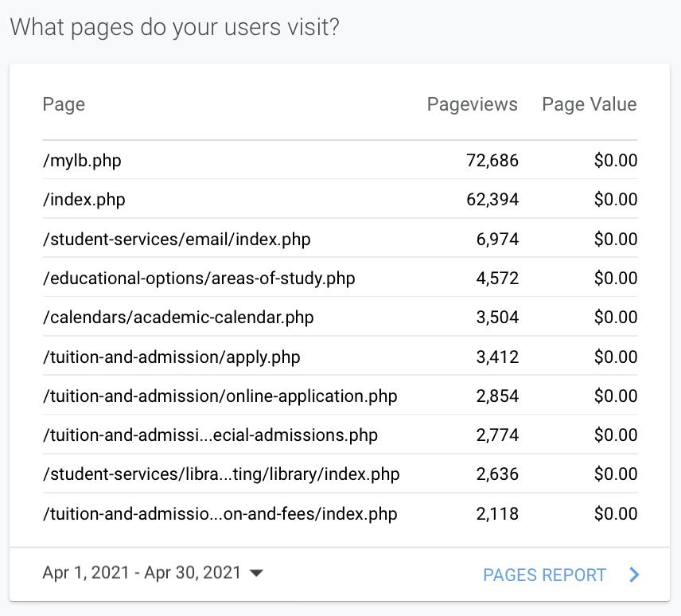Click the chevron arrow beside PAGES REPORT
Image resolution: width=681 pixels, height=616 pixels.
click(x=634, y=575)
